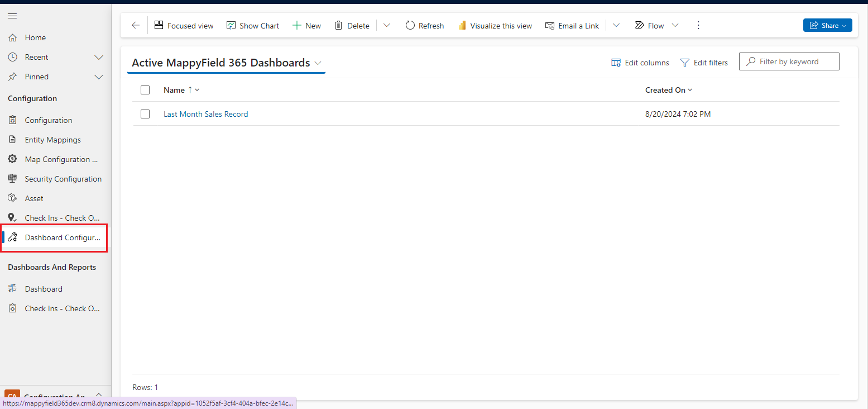Open Security Configuration page
The width and height of the screenshot is (868, 409).
click(x=63, y=179)
